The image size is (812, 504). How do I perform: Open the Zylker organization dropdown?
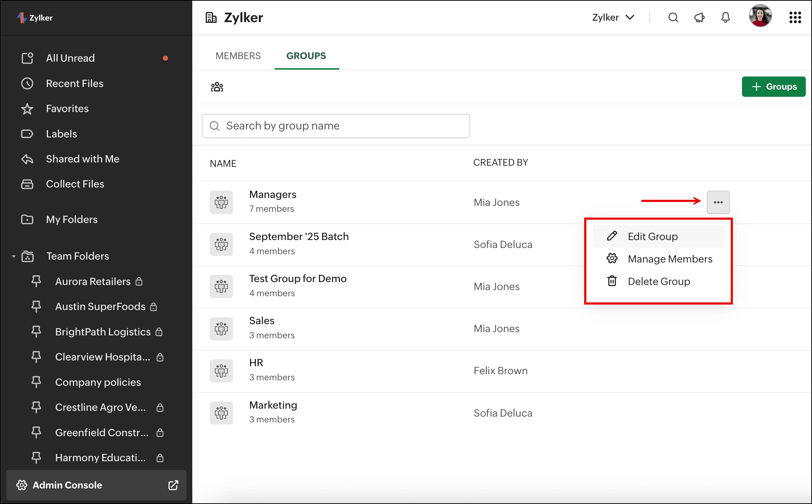point(613,17)
